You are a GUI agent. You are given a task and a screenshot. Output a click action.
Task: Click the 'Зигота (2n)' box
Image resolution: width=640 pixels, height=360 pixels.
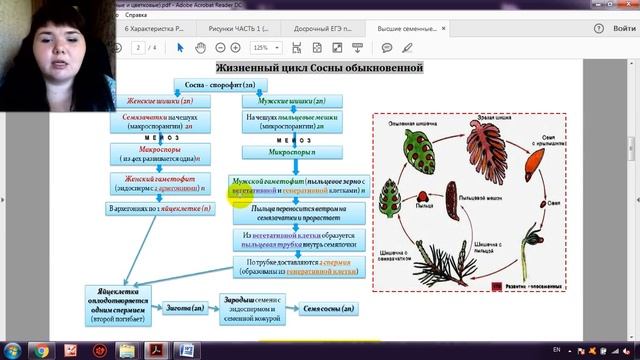click(x=185, y=308)
